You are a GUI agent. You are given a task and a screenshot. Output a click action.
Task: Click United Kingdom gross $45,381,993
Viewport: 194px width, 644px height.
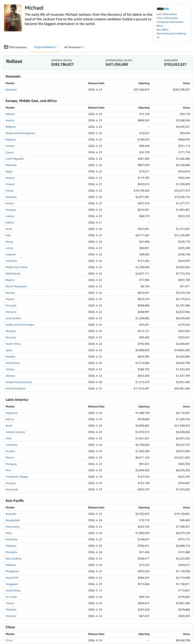pyautogui.click(x=182, y=388)
